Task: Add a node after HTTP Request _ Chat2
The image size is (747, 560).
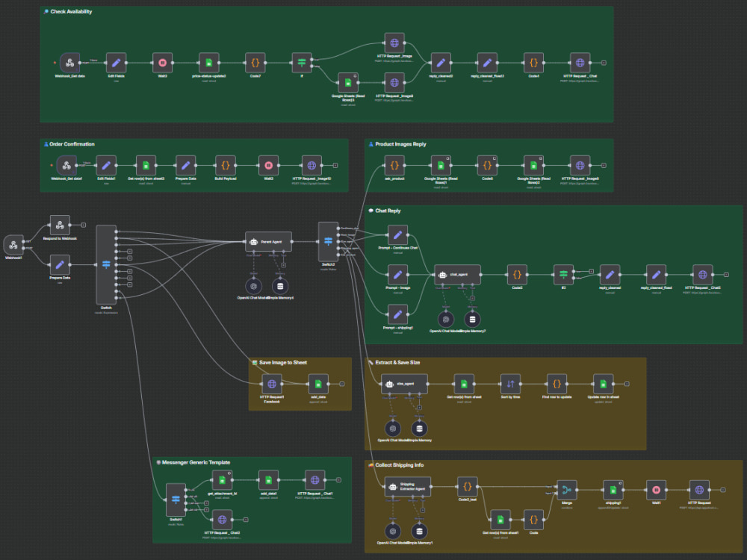Action: [x=246, y=520]
